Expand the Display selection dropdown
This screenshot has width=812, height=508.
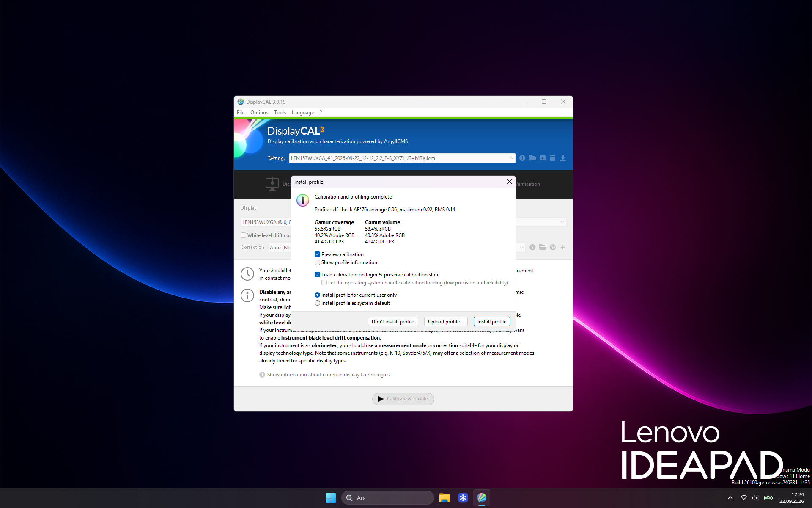(x=266, y=222)
